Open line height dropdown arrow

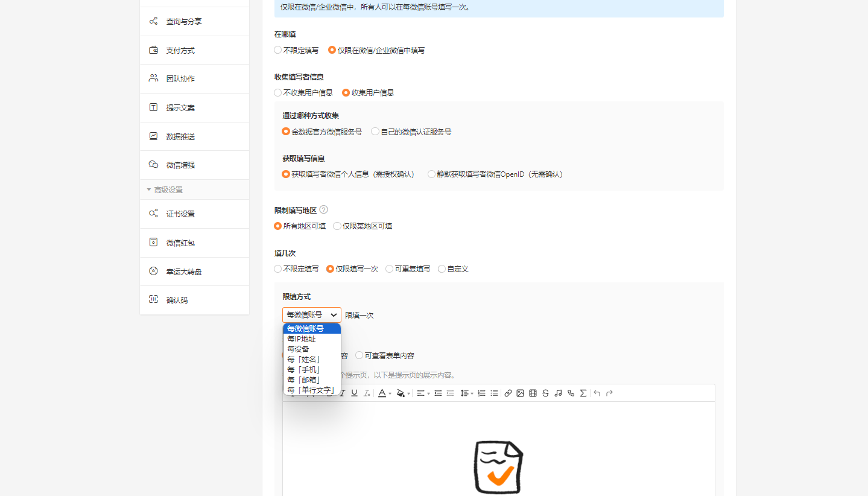472,393
